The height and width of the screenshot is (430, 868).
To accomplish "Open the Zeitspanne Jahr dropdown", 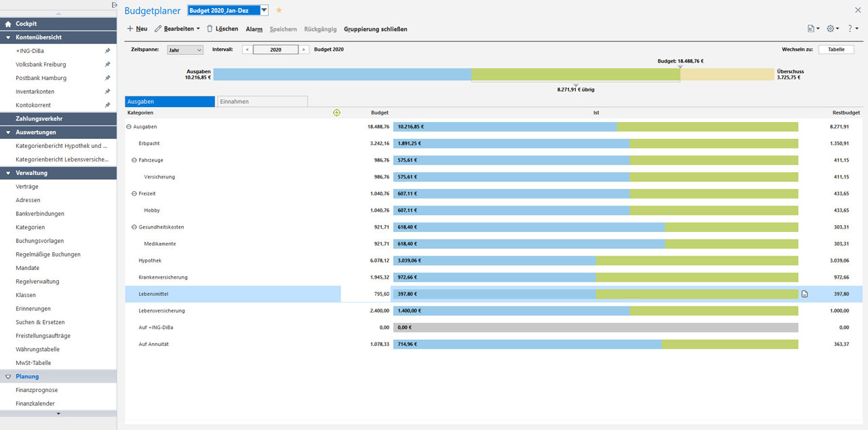I will [x=185, y=50].
